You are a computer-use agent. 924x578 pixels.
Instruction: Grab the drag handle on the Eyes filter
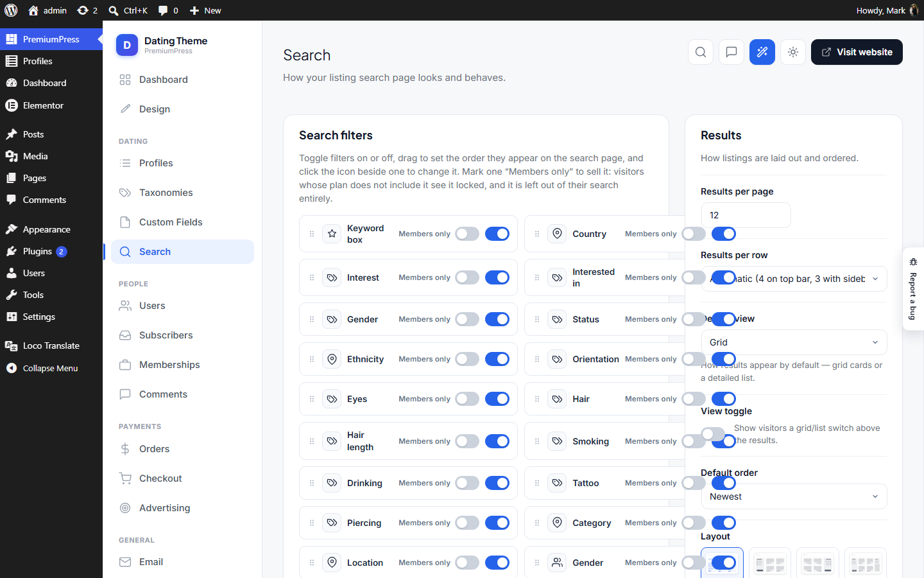click(x=312, y=399)
